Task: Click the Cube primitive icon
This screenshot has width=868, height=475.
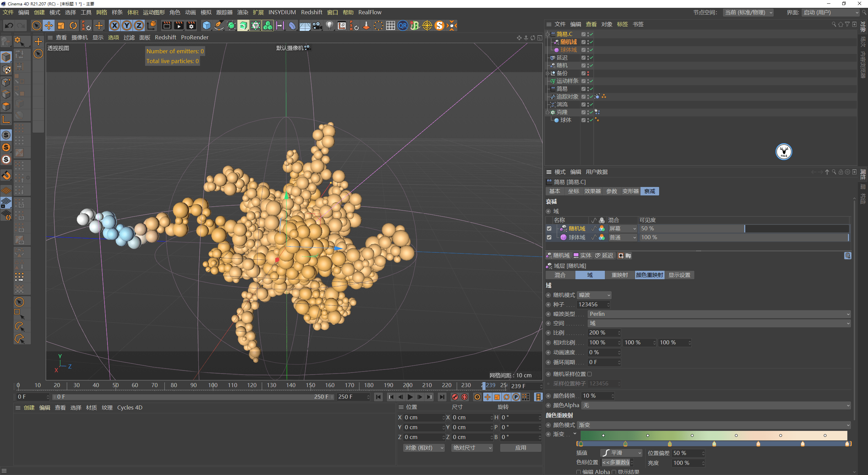Action: pyautogui.click(x=206, y=25)
